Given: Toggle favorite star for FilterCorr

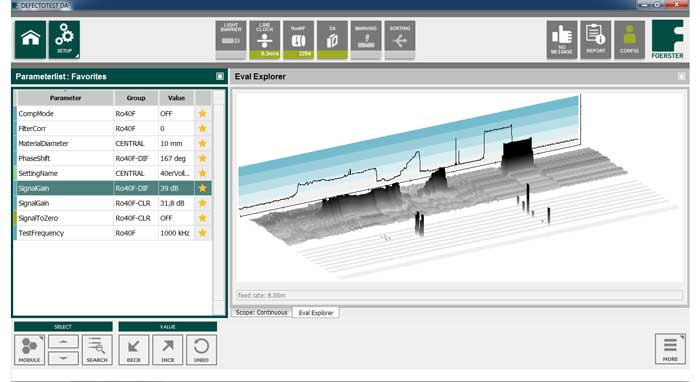Looking at the screenshot, I should point(203,129).
